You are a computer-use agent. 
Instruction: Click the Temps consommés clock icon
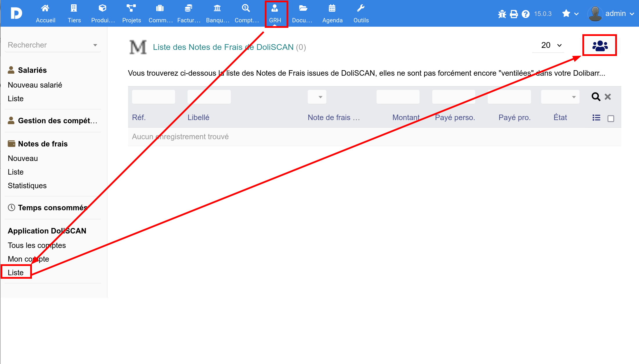click(12, 207)
